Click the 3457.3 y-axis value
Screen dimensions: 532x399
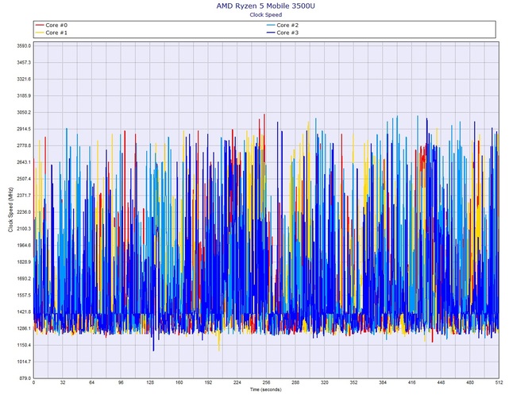[24, 63]
